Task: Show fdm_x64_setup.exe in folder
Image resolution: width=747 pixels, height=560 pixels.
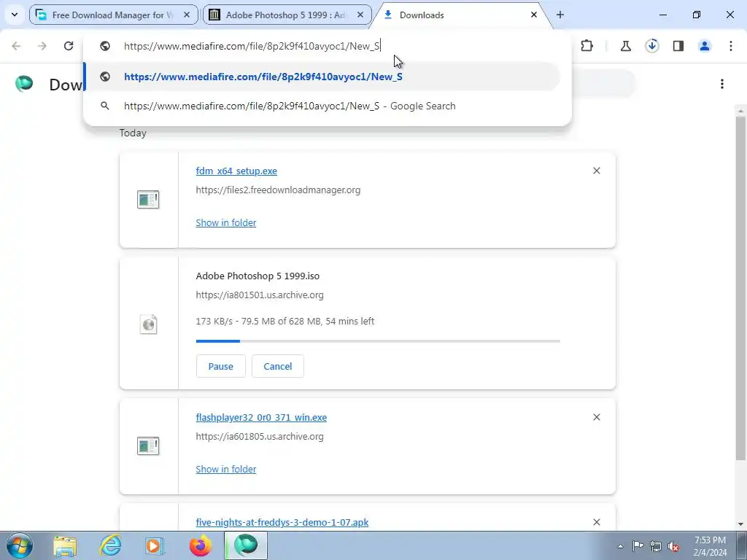Action: 226,223
